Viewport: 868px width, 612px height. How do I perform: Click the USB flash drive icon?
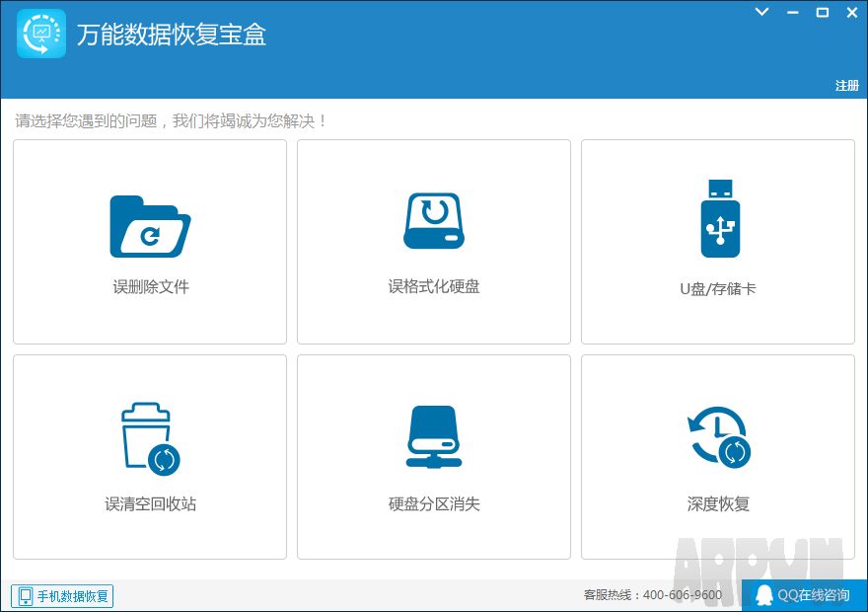tap(720, 218)
